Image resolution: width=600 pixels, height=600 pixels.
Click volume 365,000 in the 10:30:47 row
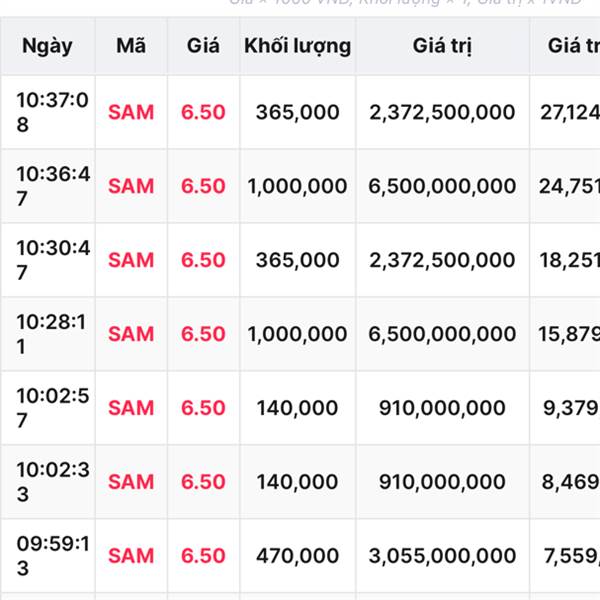pyautogui.click(x=298, y=260)
